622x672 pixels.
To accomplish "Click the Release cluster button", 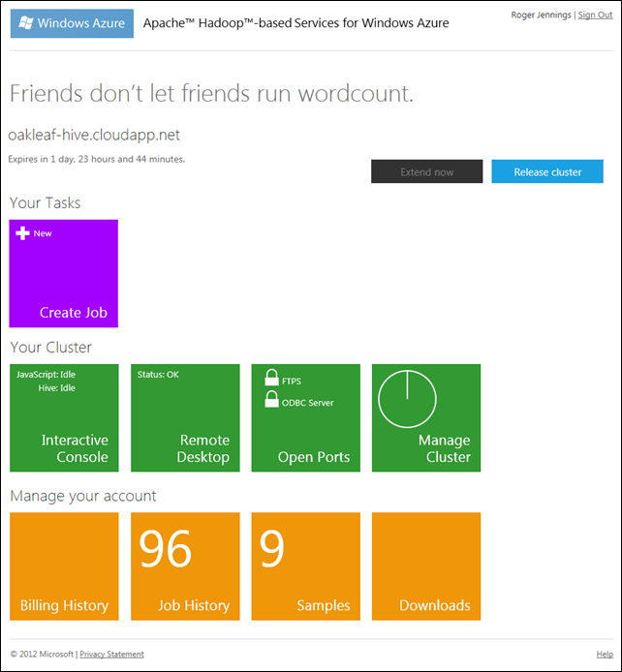I will click(x=547, y=171).
